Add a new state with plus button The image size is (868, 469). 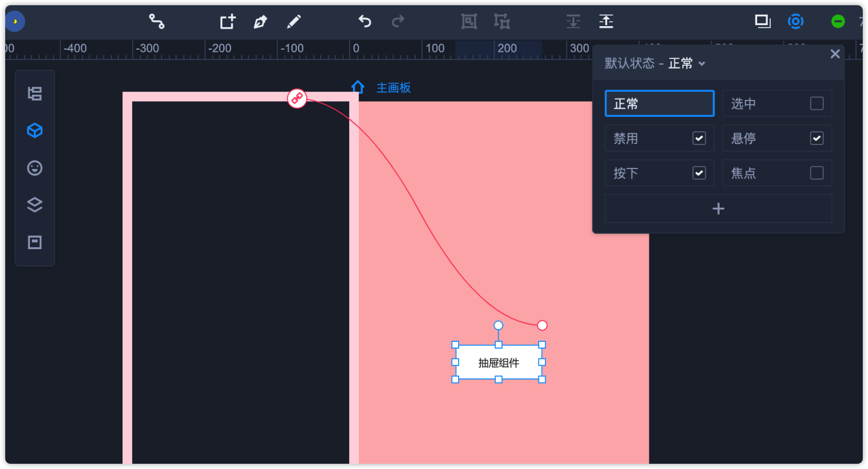pyautogui.click(x=718, y=209)
